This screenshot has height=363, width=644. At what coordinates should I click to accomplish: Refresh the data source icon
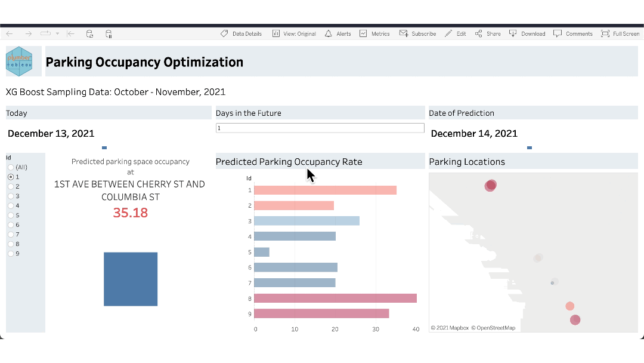click(x=89, y=34)
